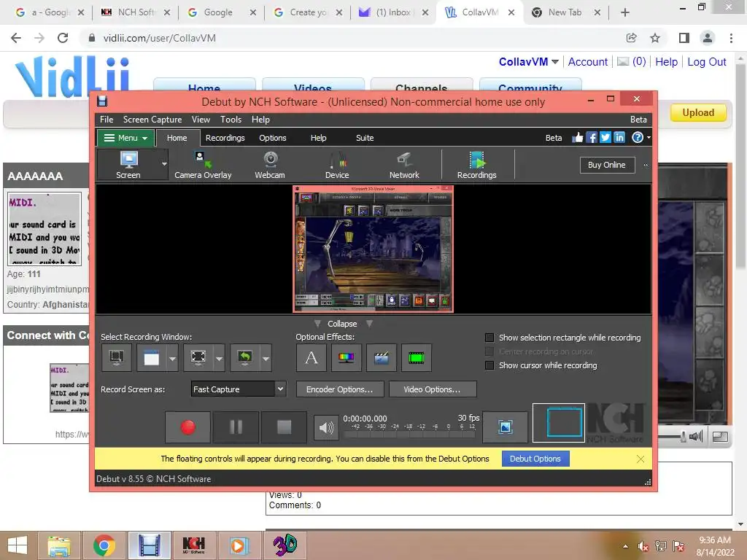747x560 pixels.
Task: Click the browser address bar
Action: (352, 38)
